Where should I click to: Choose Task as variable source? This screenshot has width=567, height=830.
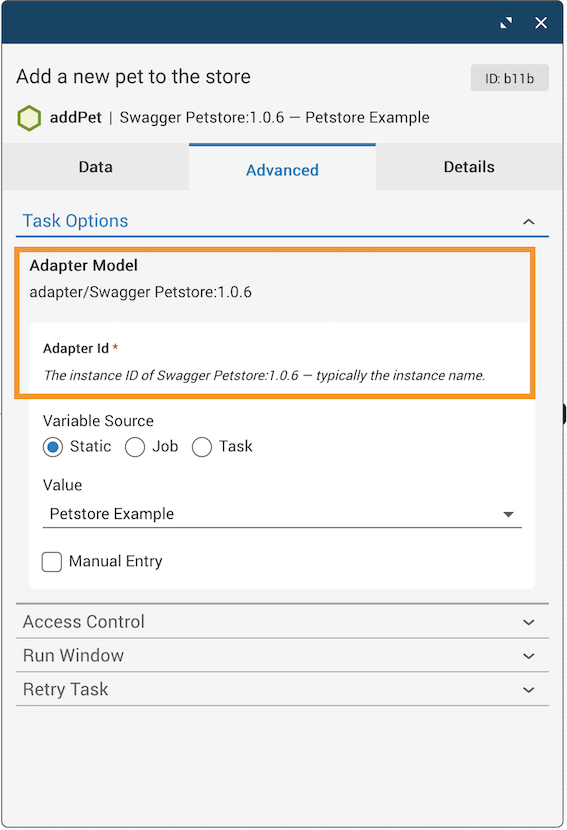point(202,447)
